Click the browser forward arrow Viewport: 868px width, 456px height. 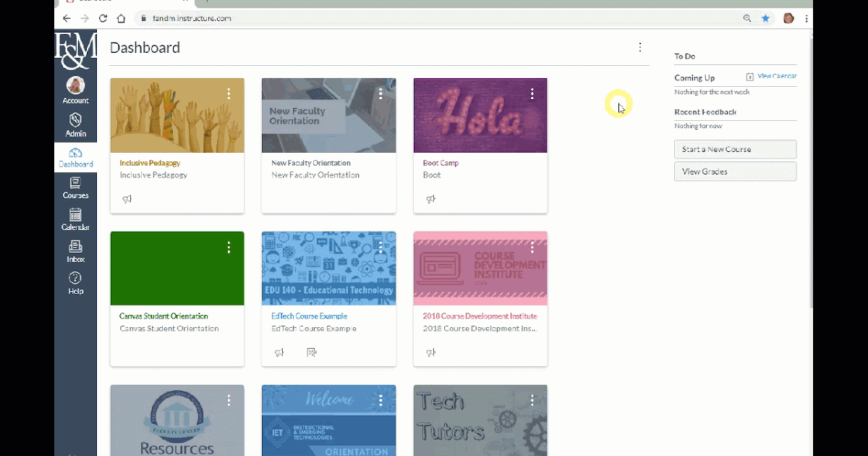[85, 18]
